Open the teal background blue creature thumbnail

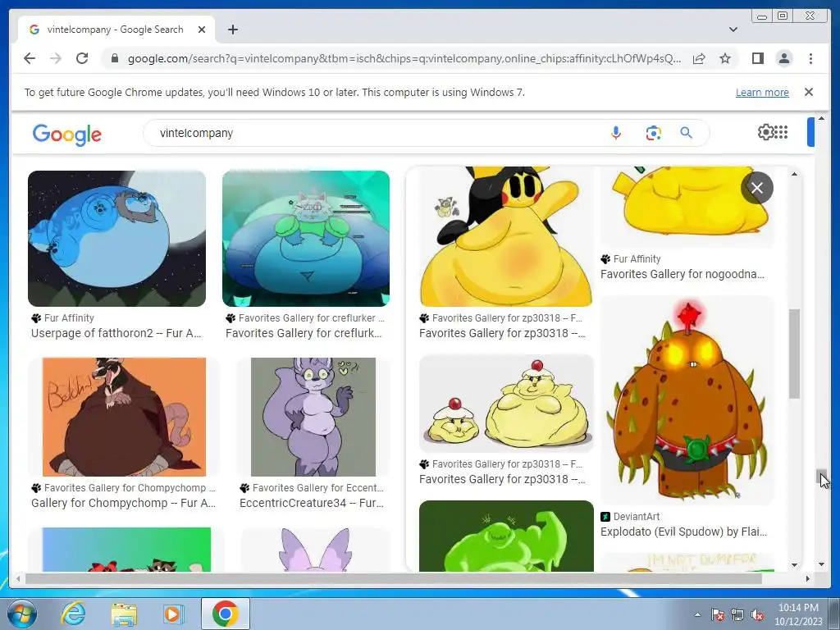click(x=306, y=239)
